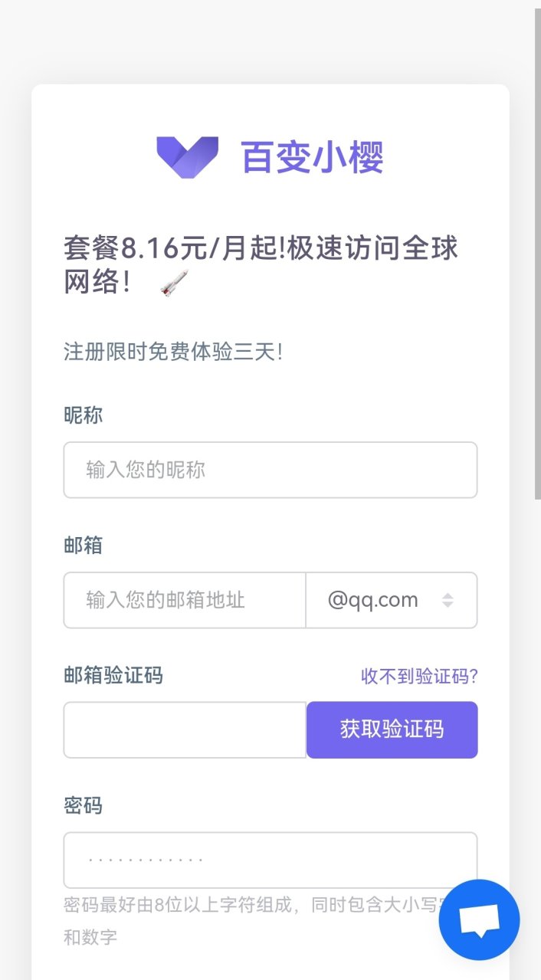Focus the 输入您的昵称 nickname field
This screenshot has width=541, height=980.
point(270,470)
